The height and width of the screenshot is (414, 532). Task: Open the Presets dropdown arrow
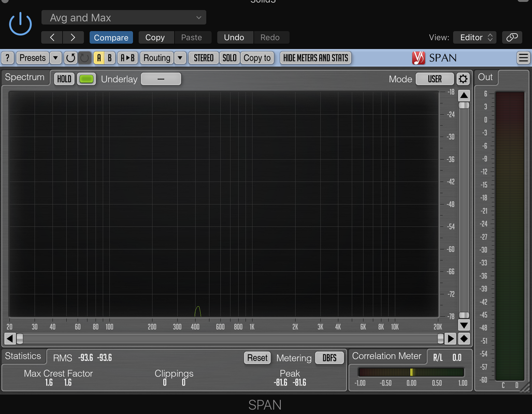(55, 58)
